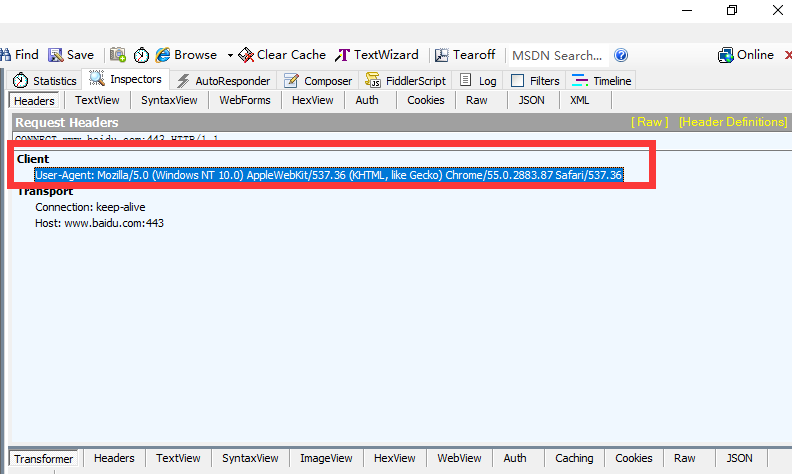Click the Header Definitions link
This screenshot has height=474, width=792.
pos(733,122)
